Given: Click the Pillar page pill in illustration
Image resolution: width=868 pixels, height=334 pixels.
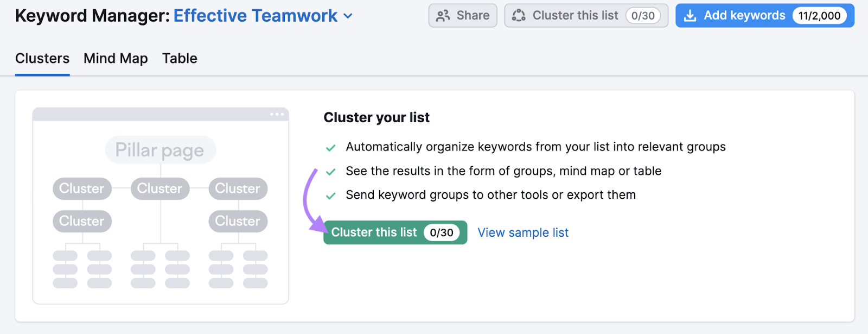Looking at the screenshot, I should coord(160,150).
